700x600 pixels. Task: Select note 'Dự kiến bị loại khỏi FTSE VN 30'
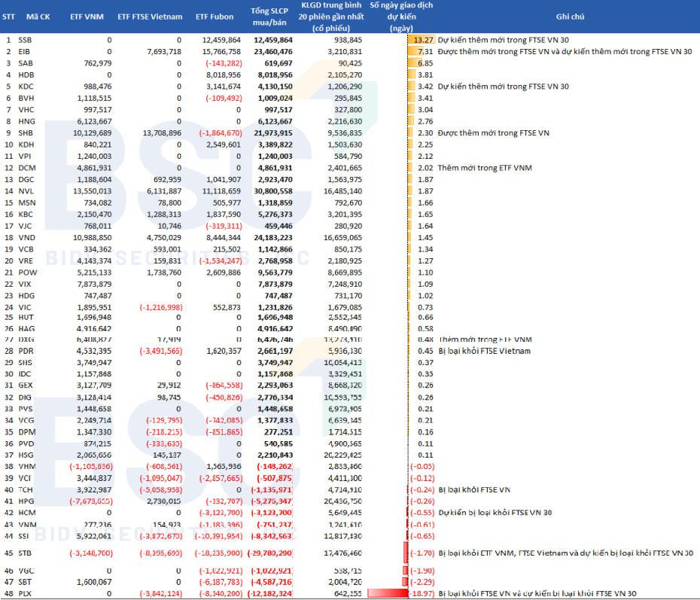pos(495,513)
